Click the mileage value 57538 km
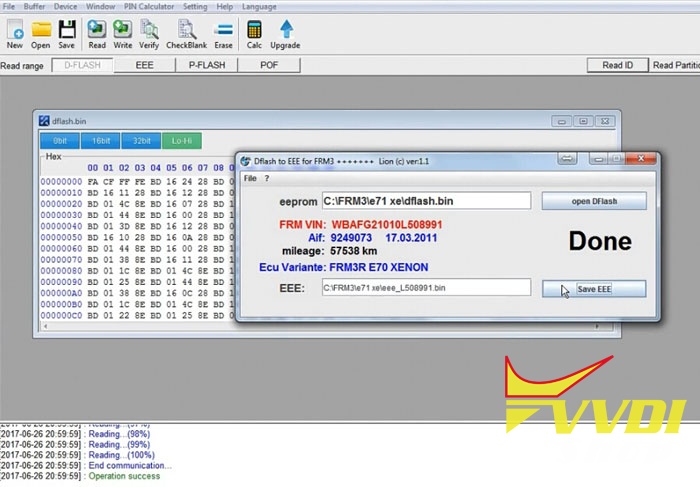The image size is (700, 487). [x=354, y=251]
